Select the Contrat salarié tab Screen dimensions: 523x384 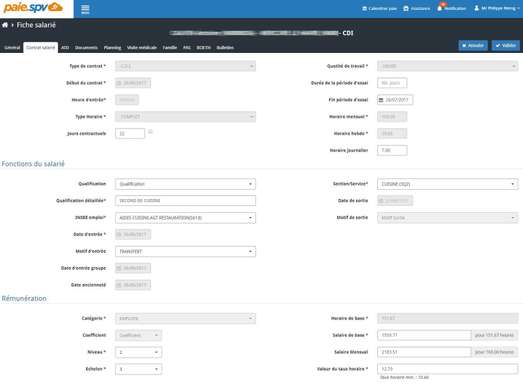[40, 47]
